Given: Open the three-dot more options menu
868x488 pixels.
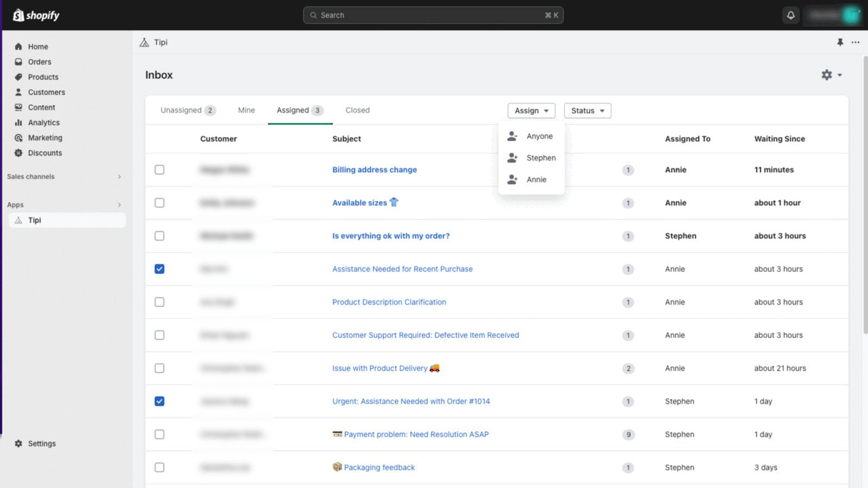Looking at the screenshot, I should click(x=856, y=42).
